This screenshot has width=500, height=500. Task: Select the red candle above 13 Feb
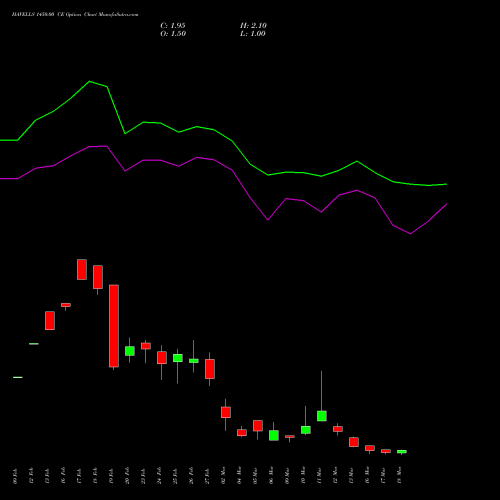pyautogui.click(x=50, y=321)
